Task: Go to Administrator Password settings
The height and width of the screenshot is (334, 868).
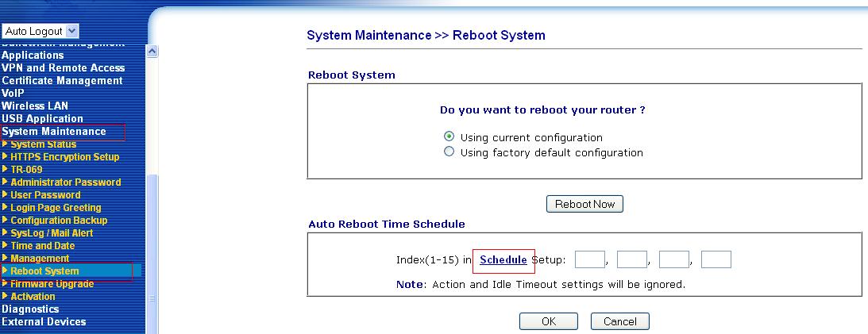Action: (65, 182)
